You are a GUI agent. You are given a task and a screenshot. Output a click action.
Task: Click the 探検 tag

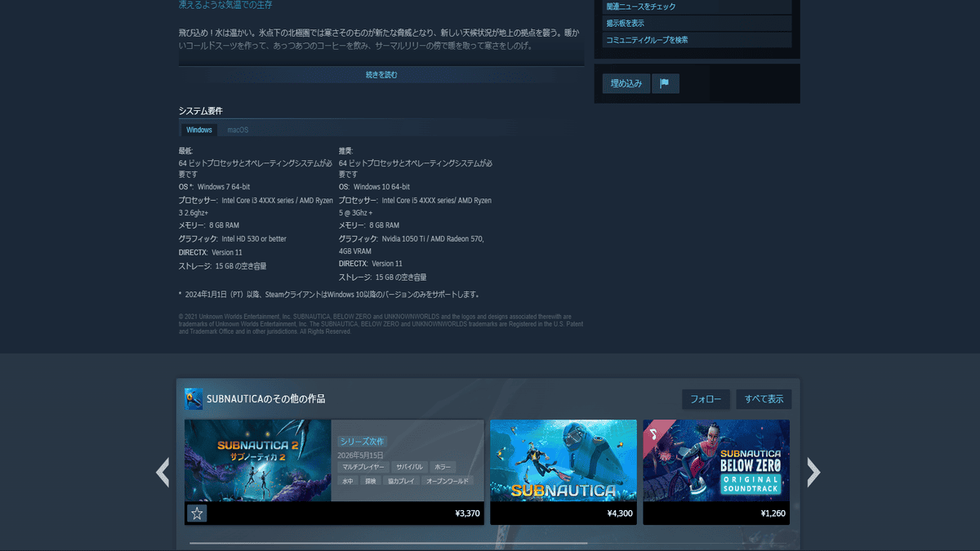click(x=372, y=481)
